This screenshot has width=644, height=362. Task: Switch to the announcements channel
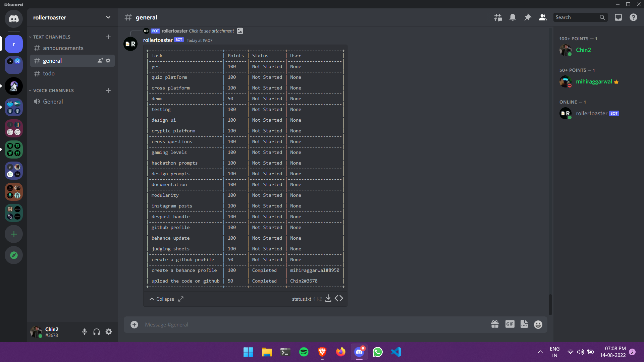click(63, 48)
